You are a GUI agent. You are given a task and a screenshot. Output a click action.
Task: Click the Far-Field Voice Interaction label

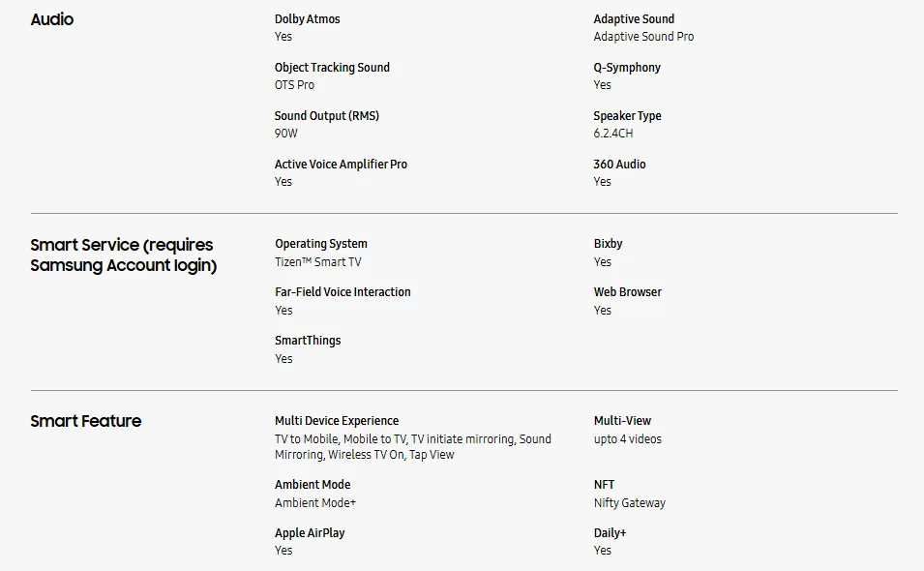pyautogui.click(x=343, y=291)
